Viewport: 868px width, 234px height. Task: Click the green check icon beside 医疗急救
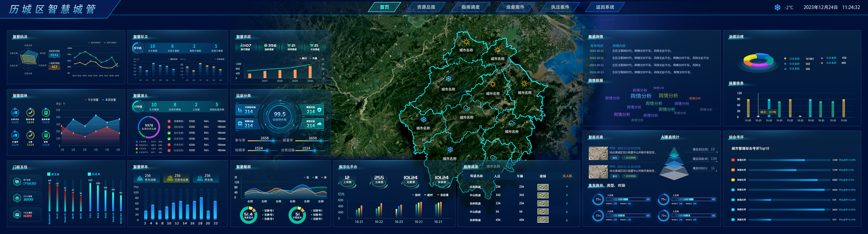click(x=169, y=133)
